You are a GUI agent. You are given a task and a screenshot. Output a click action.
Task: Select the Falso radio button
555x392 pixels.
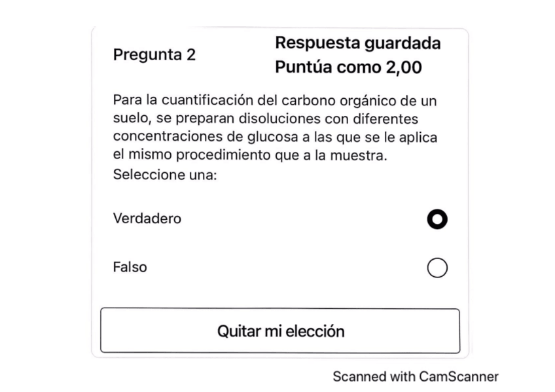[437, 268]
